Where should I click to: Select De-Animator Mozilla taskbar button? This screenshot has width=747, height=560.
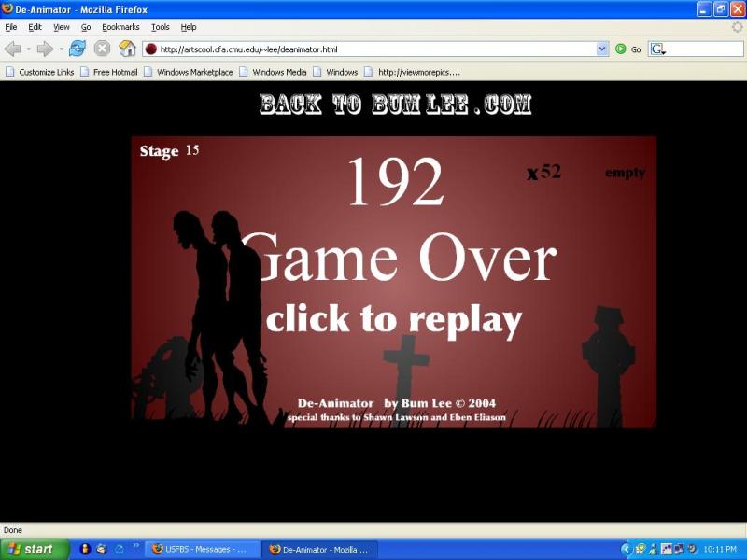(320, 549)
